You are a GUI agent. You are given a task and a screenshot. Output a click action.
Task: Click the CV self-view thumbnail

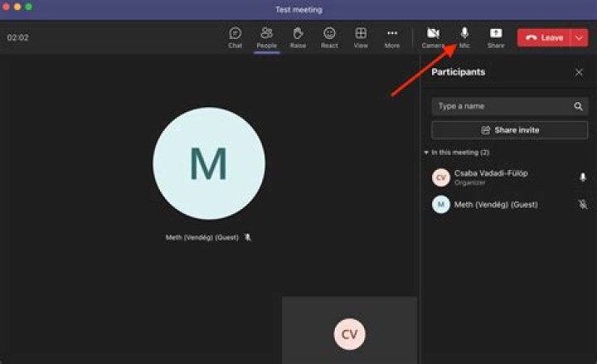[349, 333]
